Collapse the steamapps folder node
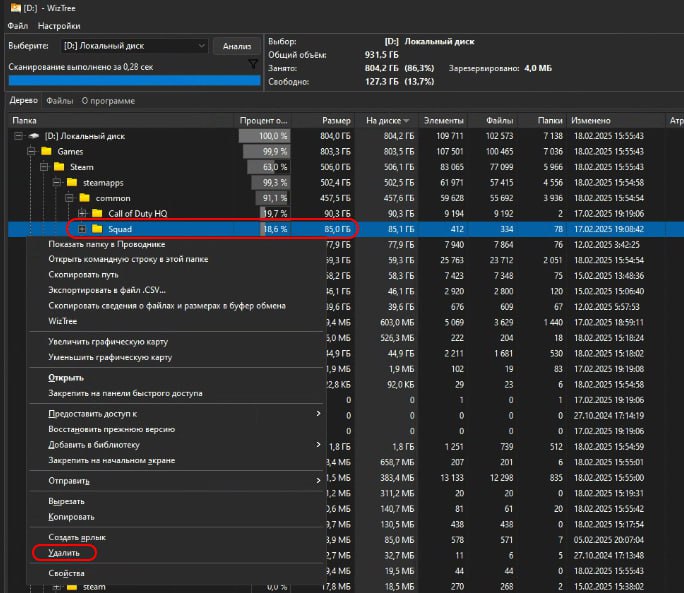This screenshot has height=593, width=684. point(56,182)
